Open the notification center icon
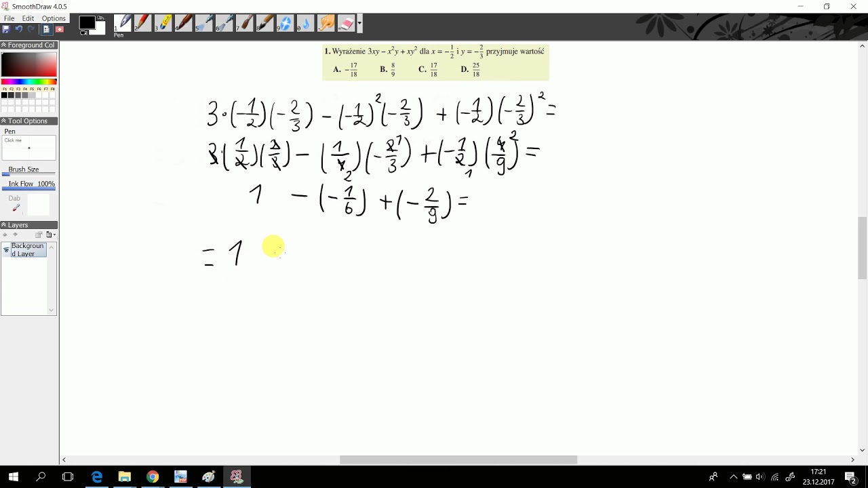This screenshot has width=868, height=488. click(851, 477)
